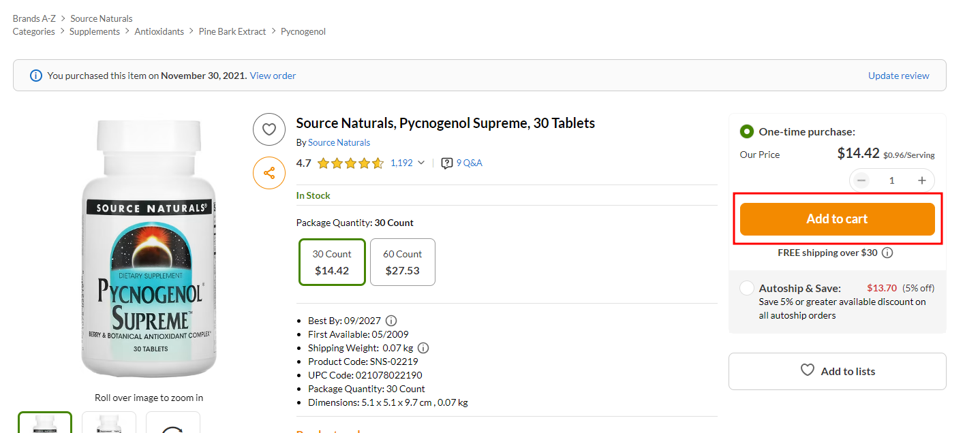Decrease quantity with the minus button
The height and width of the screenshot is (433, 980).
tap(862, 180)
